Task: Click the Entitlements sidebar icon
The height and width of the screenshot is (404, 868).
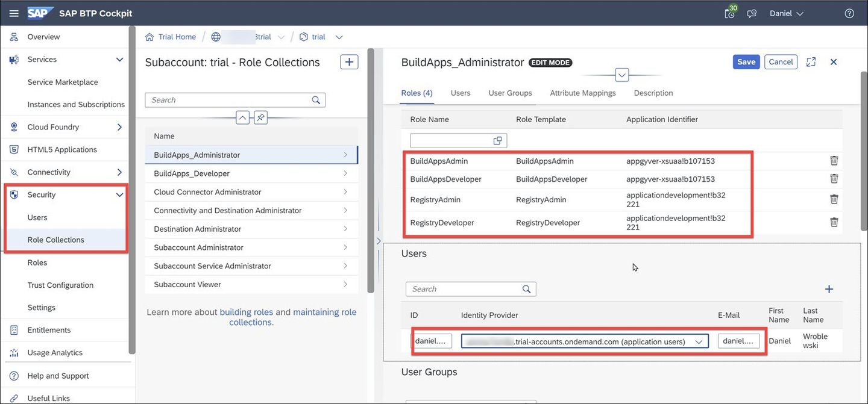Action: [14, 330]
